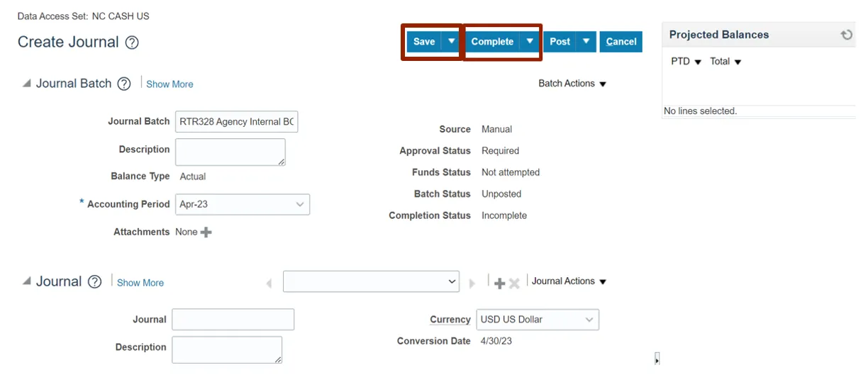Collapse the Journal section triangle
Screen dimensions: 868x377
point(27,281)
